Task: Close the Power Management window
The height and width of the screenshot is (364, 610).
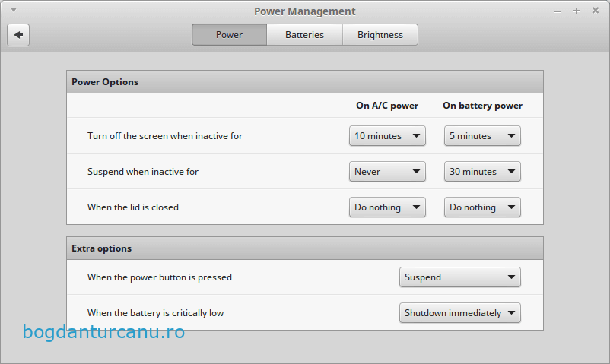Action: pos(594,11)
